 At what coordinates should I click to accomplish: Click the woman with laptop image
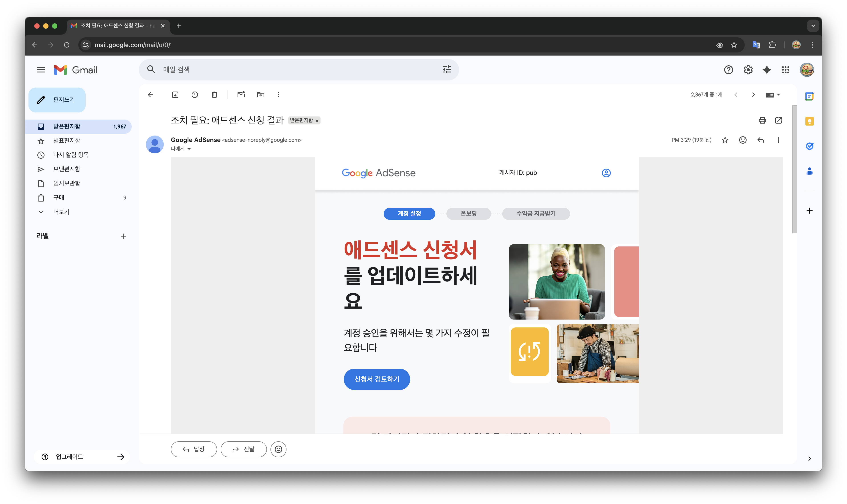556,282
